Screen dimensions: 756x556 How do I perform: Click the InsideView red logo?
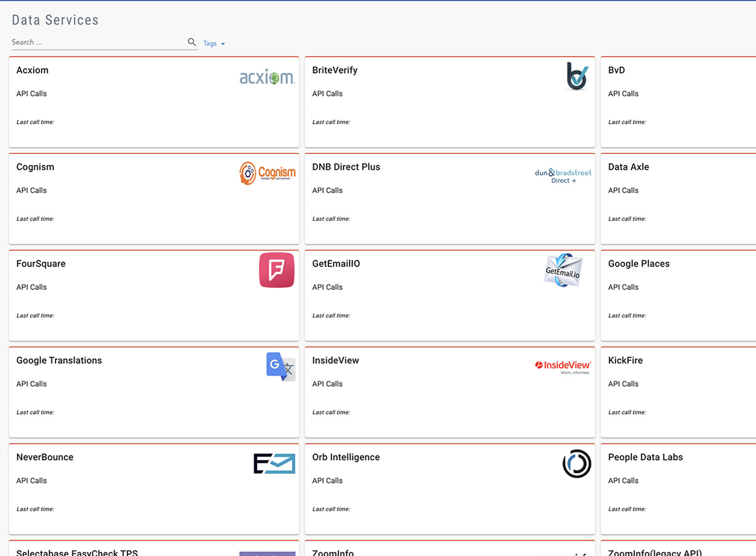563,366
